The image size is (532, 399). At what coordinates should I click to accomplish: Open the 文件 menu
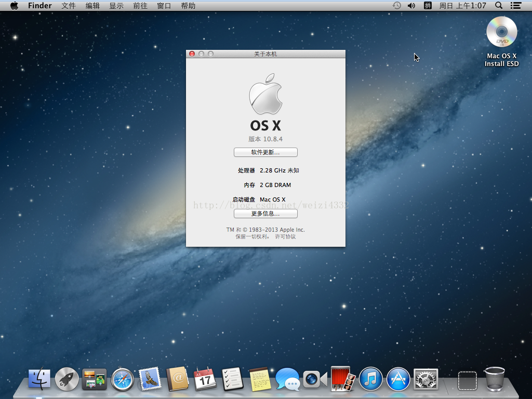69,6
